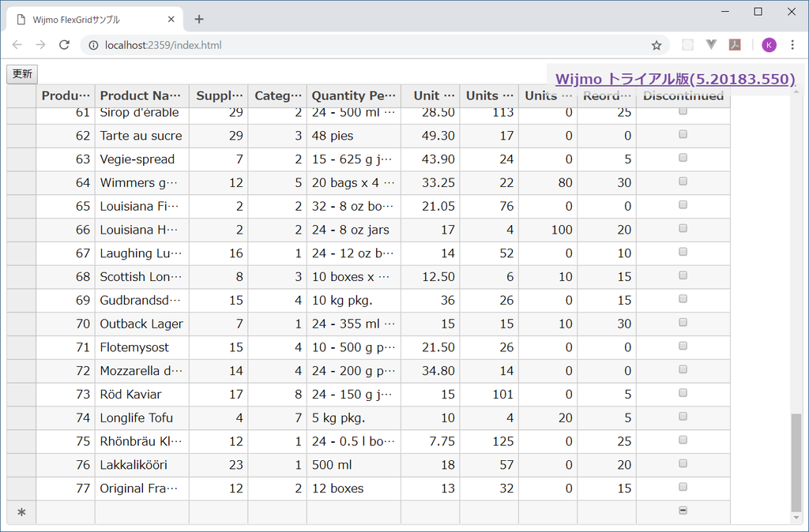Image resolution: width=809 pixels, height=532 pixels.
Task: Click the Unit … price column header
Action: point(431,96)
